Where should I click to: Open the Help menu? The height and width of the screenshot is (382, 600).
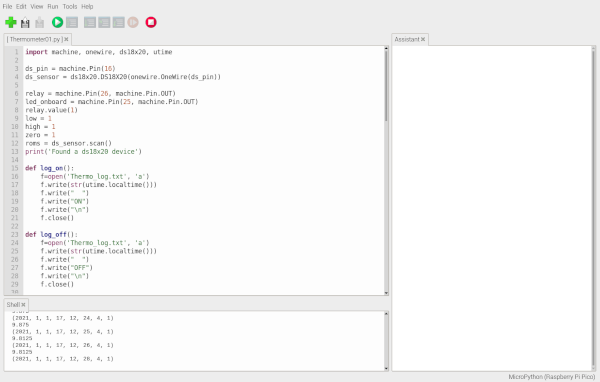(87, 7)
